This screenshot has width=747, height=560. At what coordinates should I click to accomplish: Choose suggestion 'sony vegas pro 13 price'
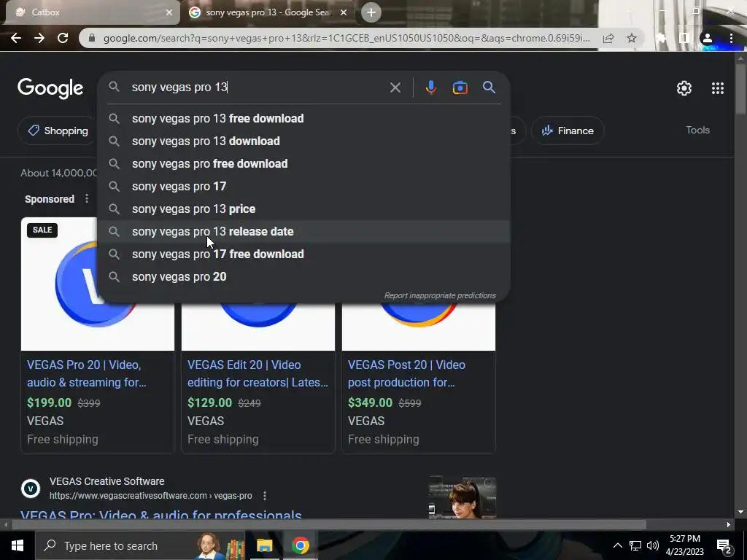pyautogui.click(x=303, y=209)
